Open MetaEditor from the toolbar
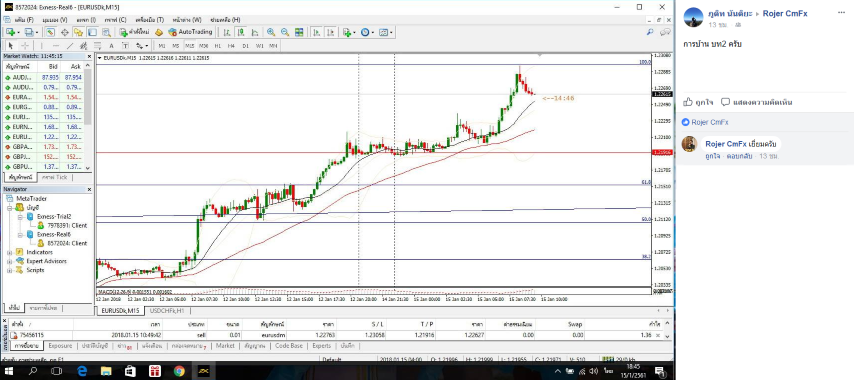The height and width of the screenshot is (380, 854). (159, 32)
